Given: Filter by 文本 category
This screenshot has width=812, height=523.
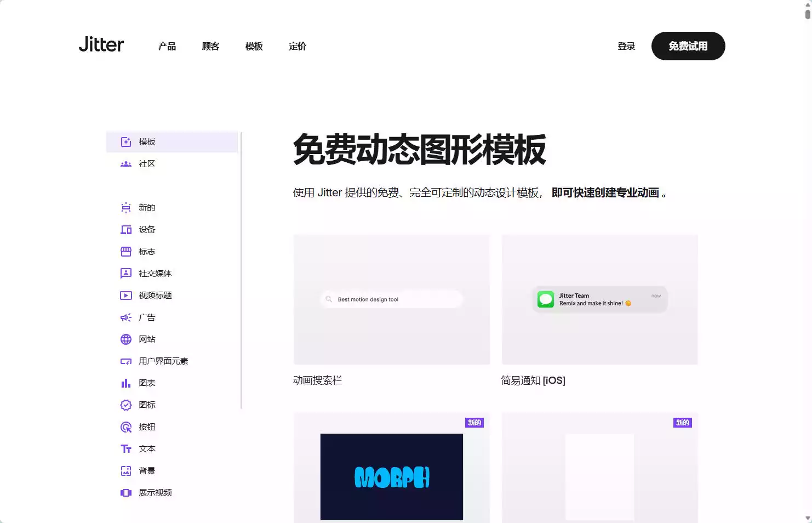Looking at the screenshot, I should point(172,449).
